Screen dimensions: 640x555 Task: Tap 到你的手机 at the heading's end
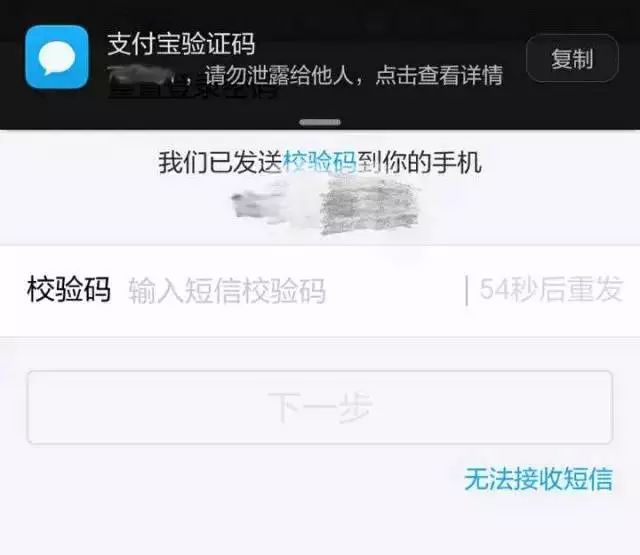click(420, 162)
